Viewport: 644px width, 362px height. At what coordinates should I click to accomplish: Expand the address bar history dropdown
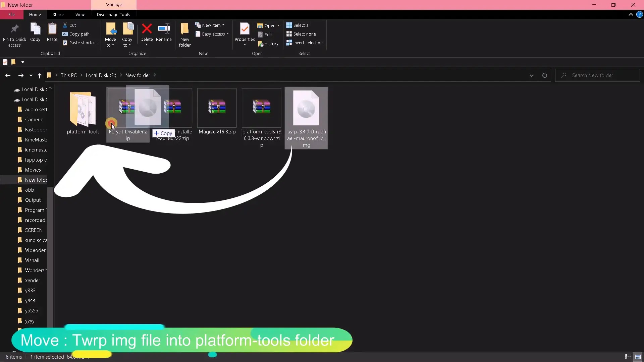[x=531, y=75]
